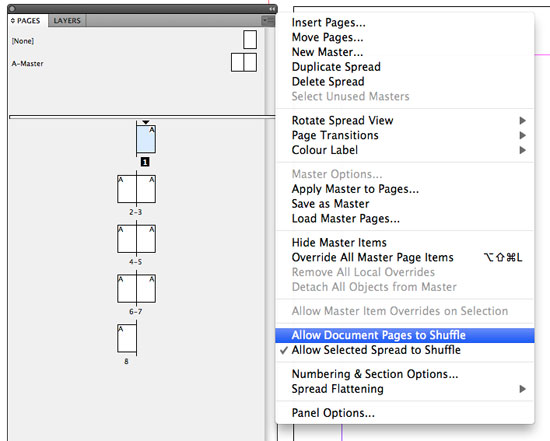
Task: Select the 6-7 spread thumbnail
Action: 136,288
